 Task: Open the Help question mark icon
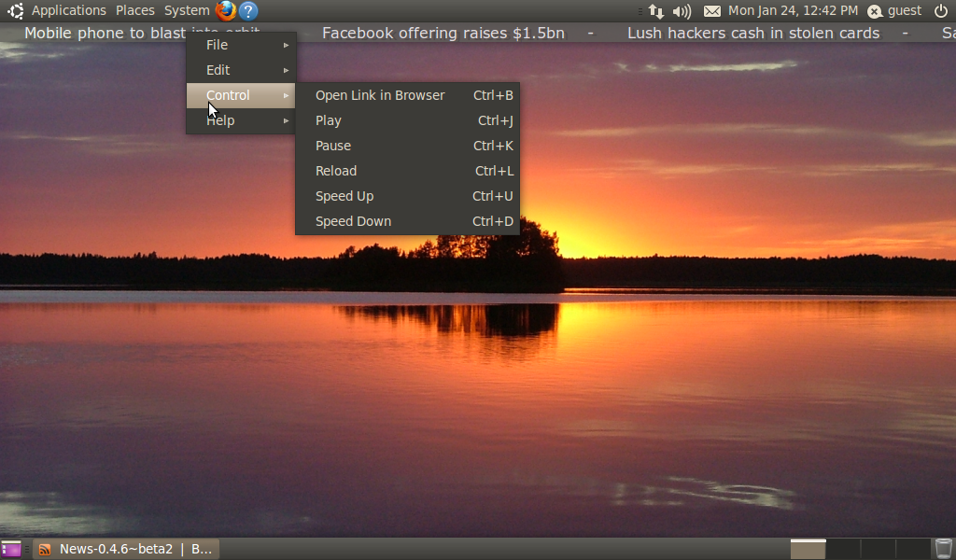[246, 10]
